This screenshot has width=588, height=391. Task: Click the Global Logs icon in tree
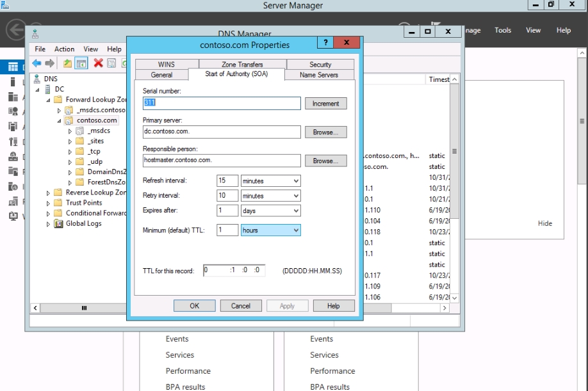point(58,223)
